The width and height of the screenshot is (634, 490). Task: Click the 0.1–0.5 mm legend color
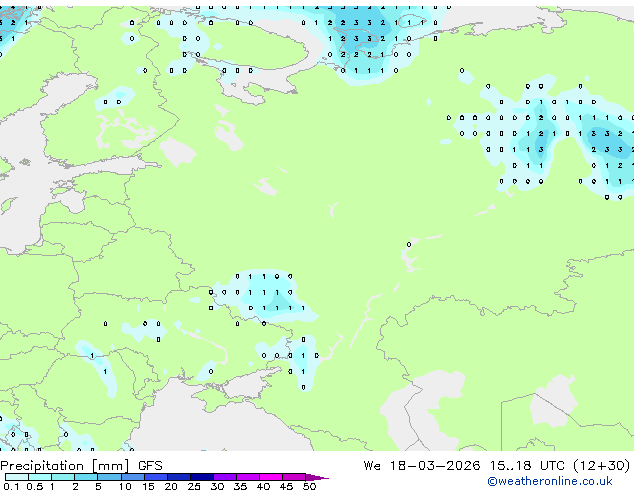17,477
